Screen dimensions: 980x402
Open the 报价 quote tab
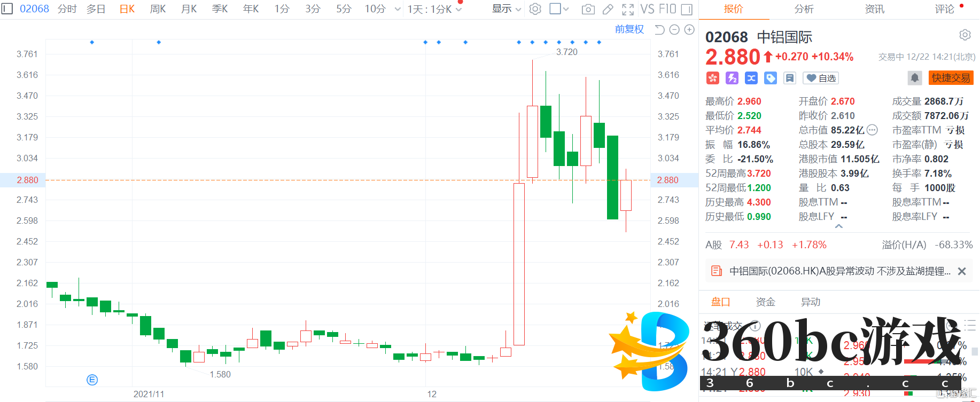734,9
